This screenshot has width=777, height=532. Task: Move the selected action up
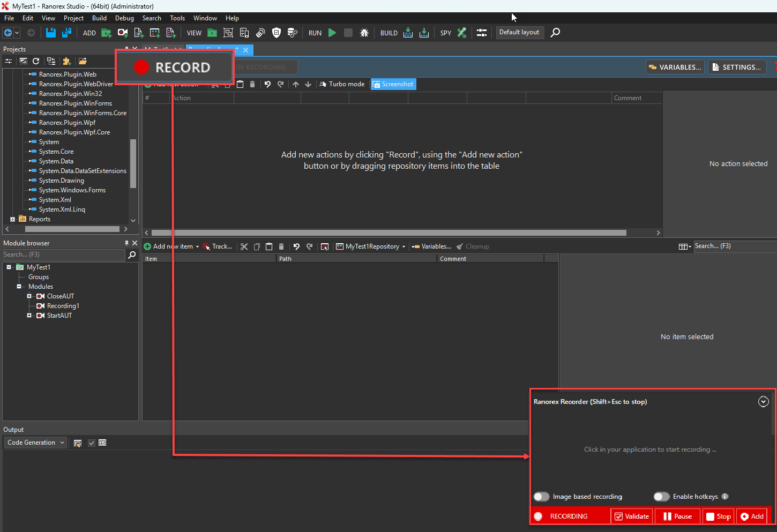coord(296,84)
